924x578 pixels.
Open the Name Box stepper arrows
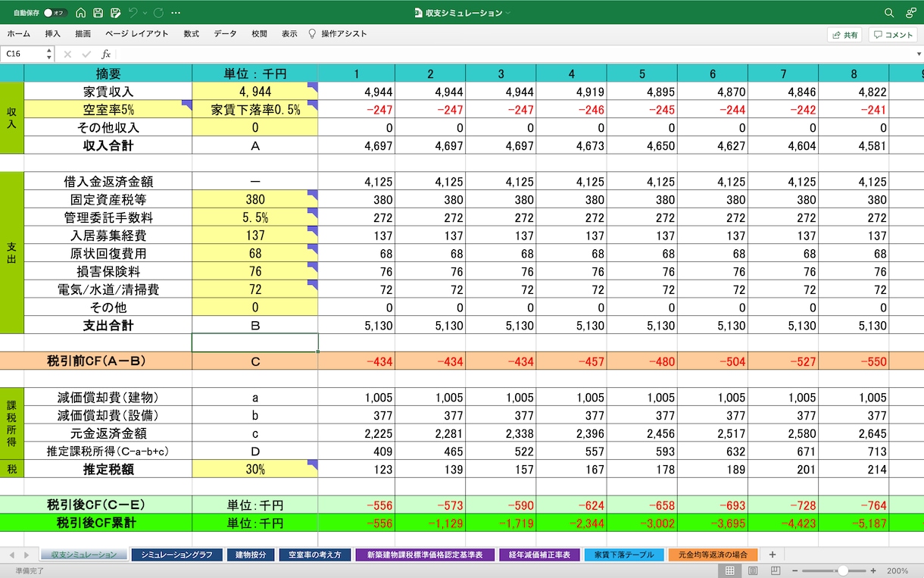tap(49, 54)
